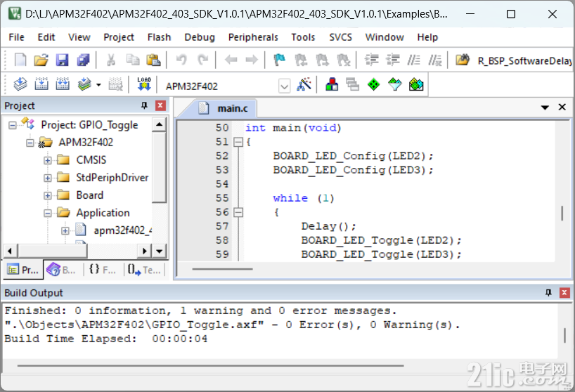Undo last edit
This screenshot has height=392, width=575.
(x=181, y=60)
